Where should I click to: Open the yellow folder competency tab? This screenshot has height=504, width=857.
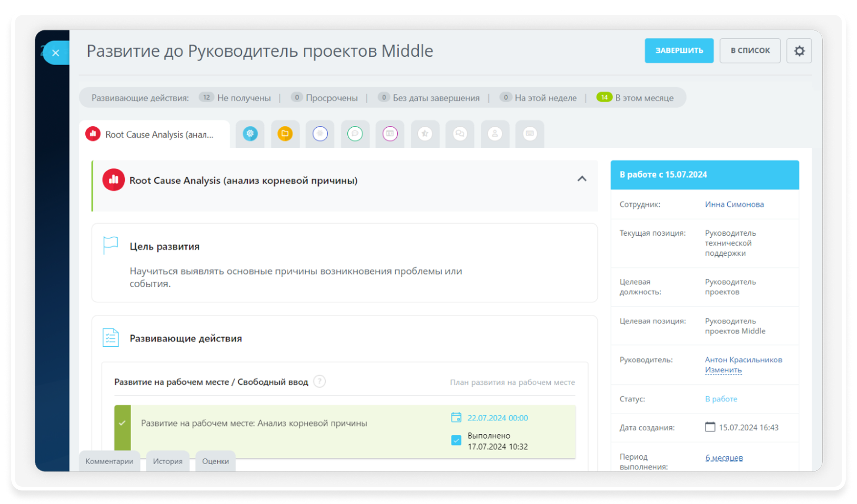(285, 134)
